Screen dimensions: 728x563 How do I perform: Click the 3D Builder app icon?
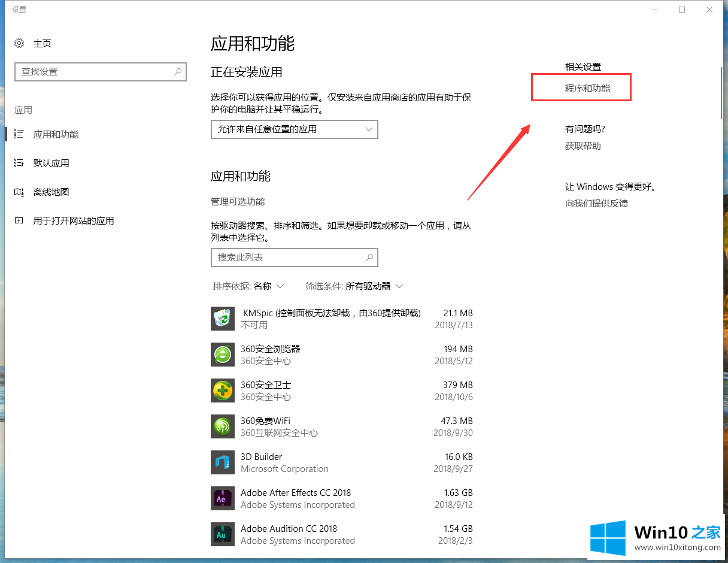coord(223,462)
